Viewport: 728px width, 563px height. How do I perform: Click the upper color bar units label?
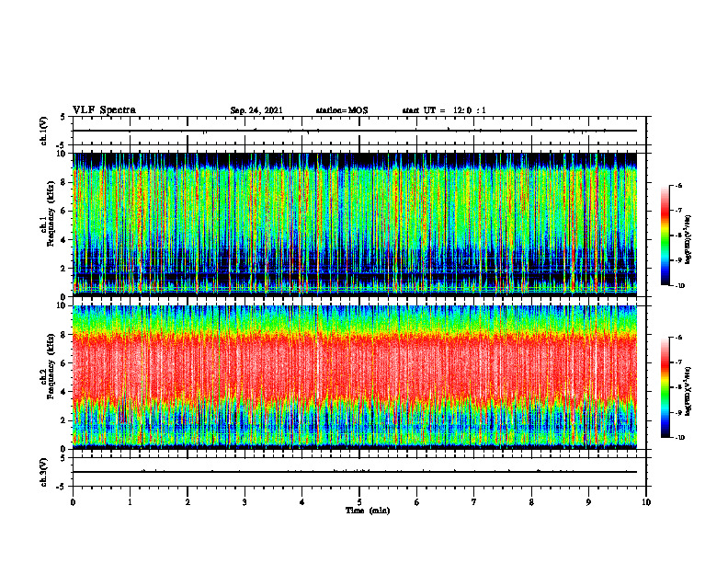pyautogui.click(x=688, y=240)
